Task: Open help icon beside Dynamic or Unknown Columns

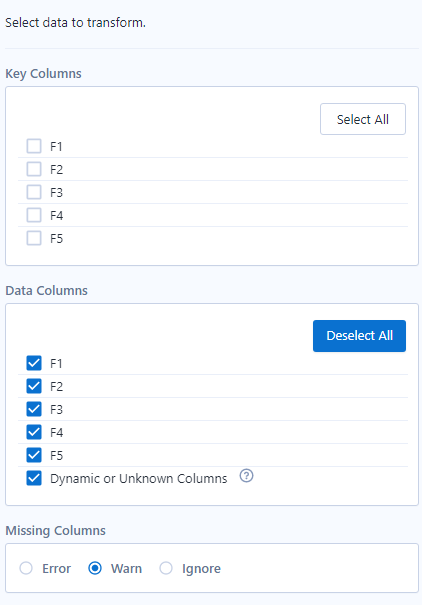Action: pyautogui.click(x=246, y=476)
